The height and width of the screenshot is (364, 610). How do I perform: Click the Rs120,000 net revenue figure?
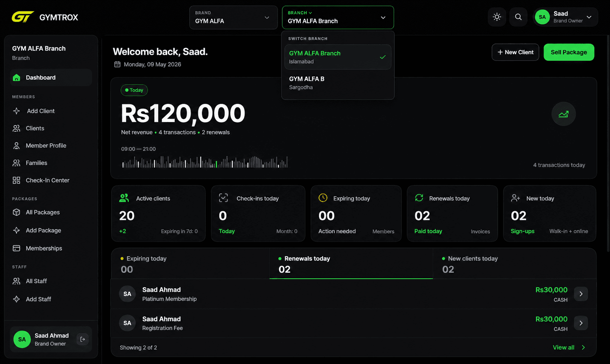[183, 113]
